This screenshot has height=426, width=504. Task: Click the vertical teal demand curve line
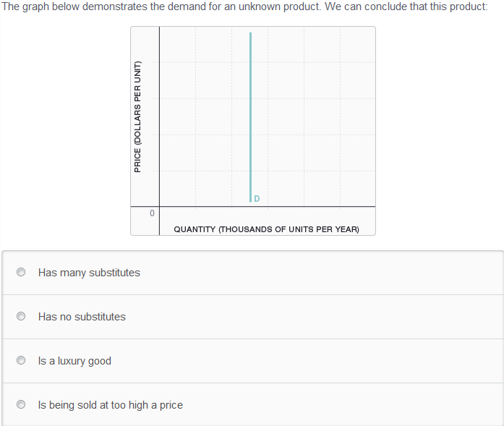pyautogui.click(x=250, y=116)
